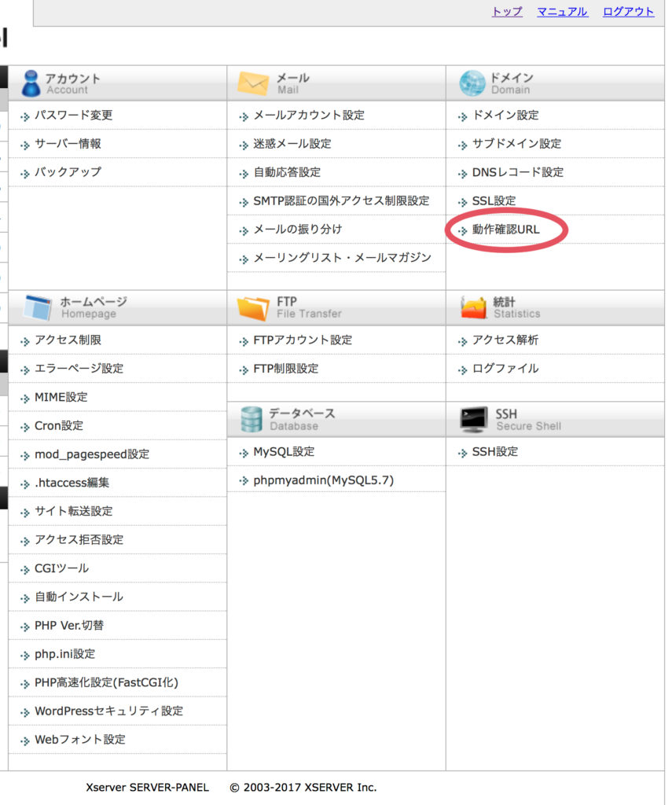The width and height of the screenshot is (672, 805).
Task: Click the Mail envelope icon
Action: (253, 83)
